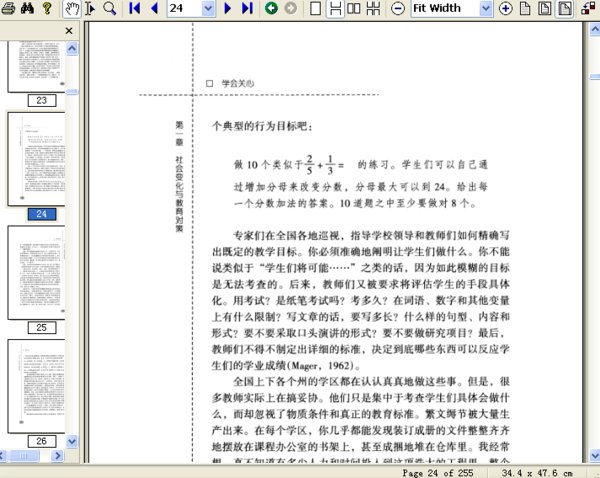This screenshot has height=478, width=600.
Task: Click thumbnail panel right scroll arrow
Action: (x=57, y=456)
